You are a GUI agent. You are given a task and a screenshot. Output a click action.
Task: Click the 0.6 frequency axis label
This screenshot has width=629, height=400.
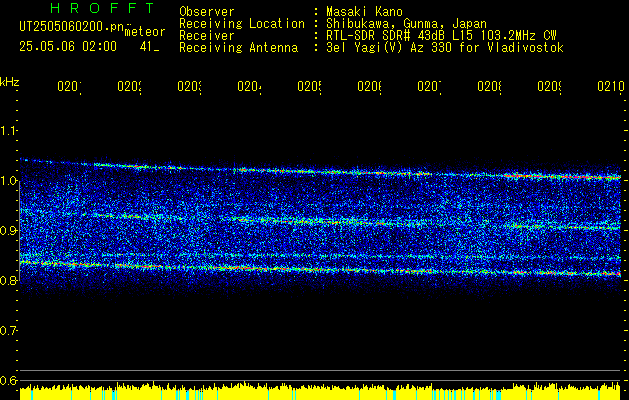[x=8, y=380]
